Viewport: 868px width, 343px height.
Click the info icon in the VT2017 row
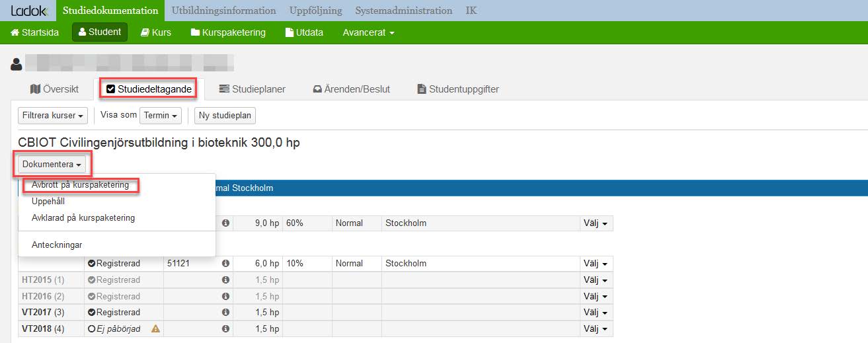[x=225, y=313]
